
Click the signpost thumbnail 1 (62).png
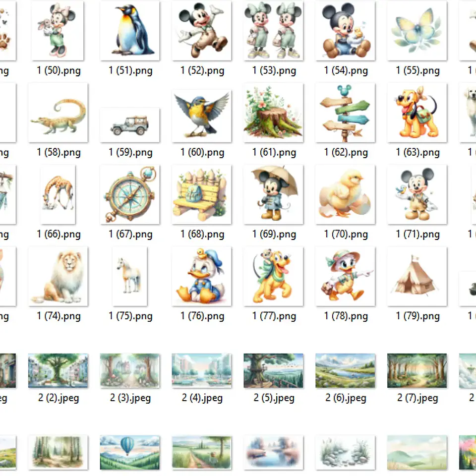pyautogui.click(x=345, y=113)
